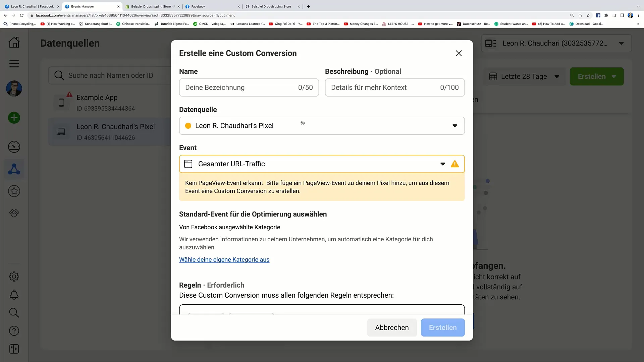Click the Beschreibung field Details für mehr Kontext
Viewport: 644px width, 362px height.
(395, 87)
